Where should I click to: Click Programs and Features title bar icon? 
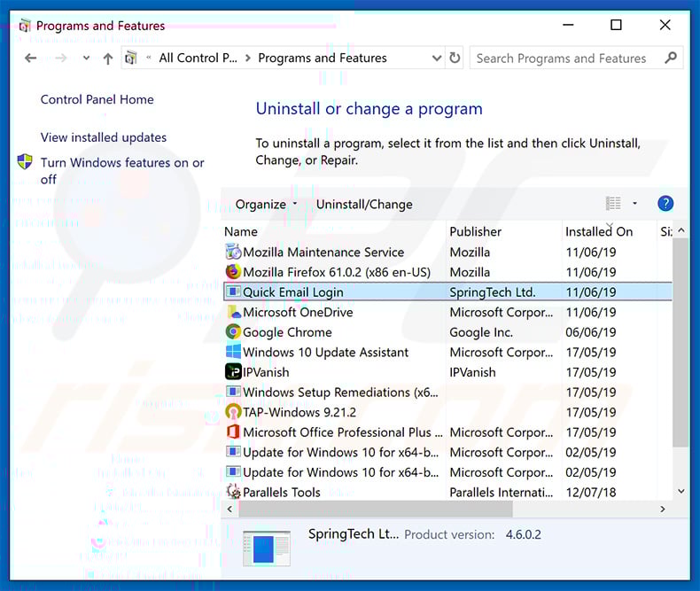25,26
